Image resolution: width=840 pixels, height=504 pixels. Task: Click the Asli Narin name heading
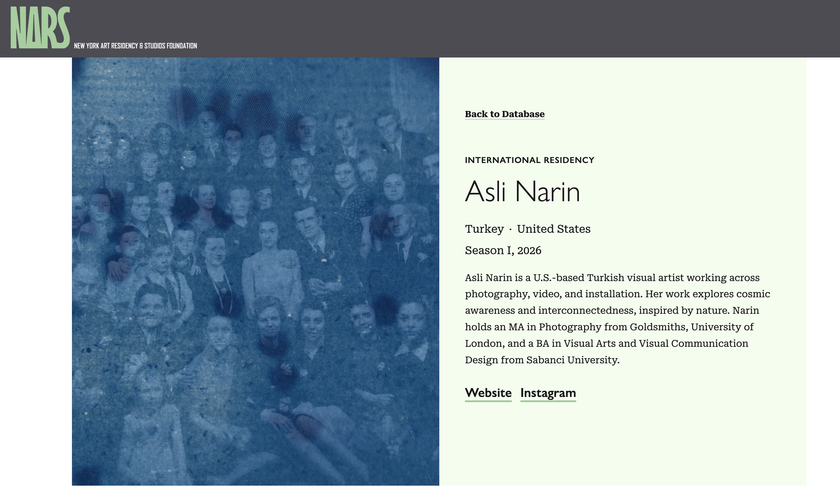(x=522, y=191)
